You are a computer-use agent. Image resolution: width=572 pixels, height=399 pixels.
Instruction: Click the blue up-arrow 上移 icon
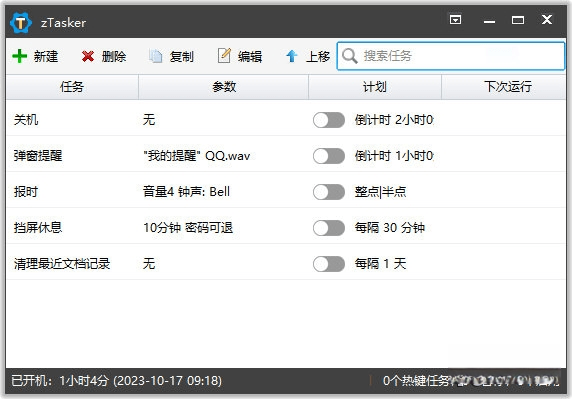pyautogui.click(x=292, y=56)
